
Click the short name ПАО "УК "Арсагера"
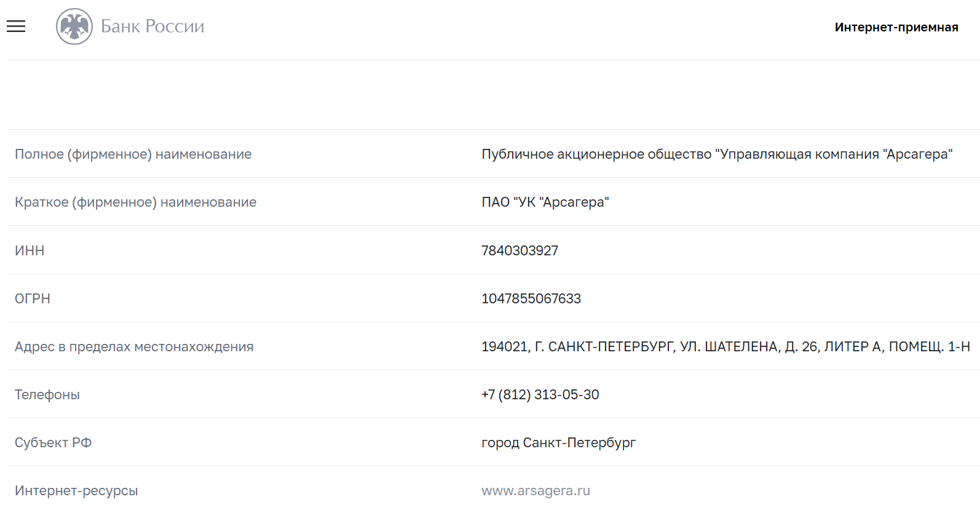(x=545, y=202)
